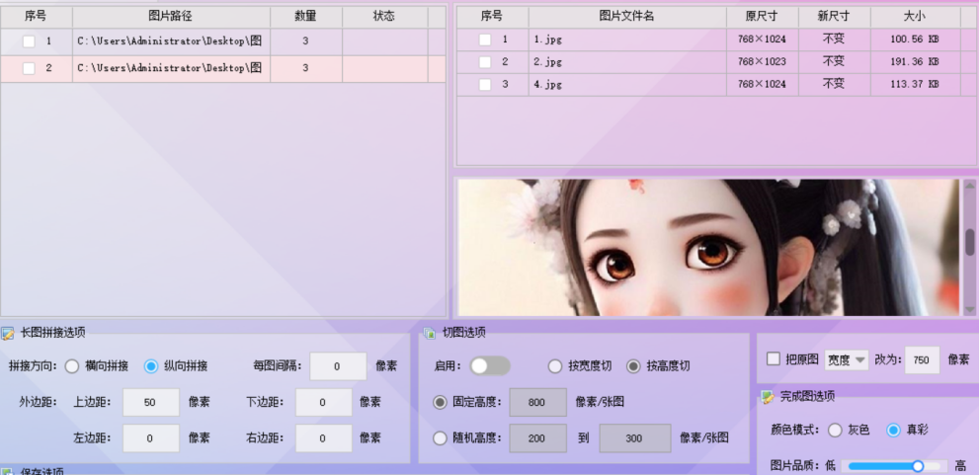Select the 随机高度 radio option

coord(440,438)
